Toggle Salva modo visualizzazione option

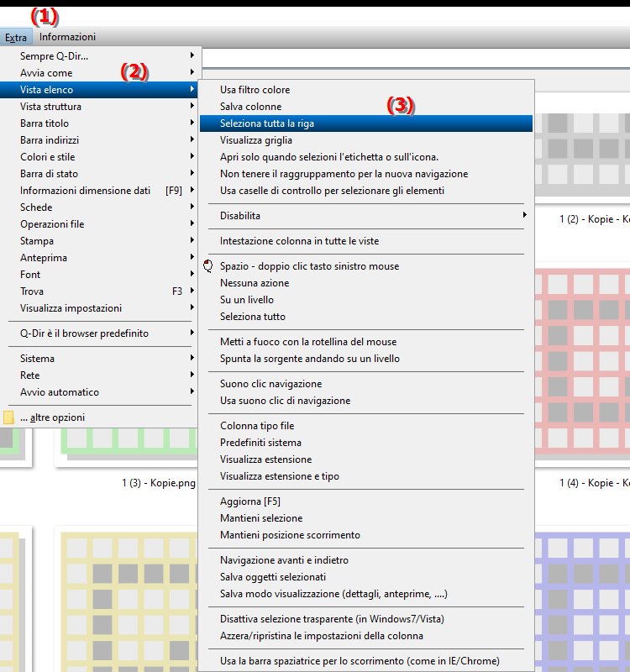(366, 594)
